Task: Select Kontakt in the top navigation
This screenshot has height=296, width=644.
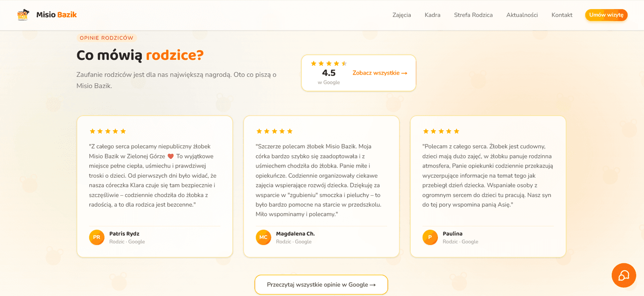Action: [562, 15]
